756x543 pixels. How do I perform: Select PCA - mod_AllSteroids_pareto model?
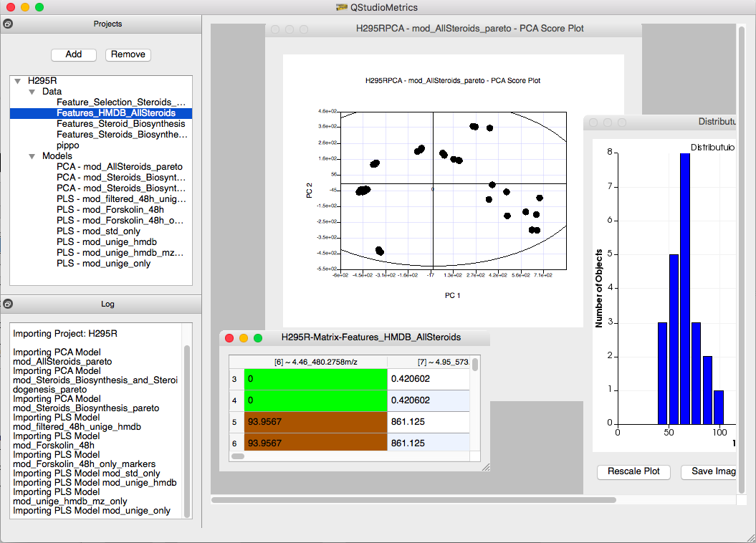[x=120, y=167]
